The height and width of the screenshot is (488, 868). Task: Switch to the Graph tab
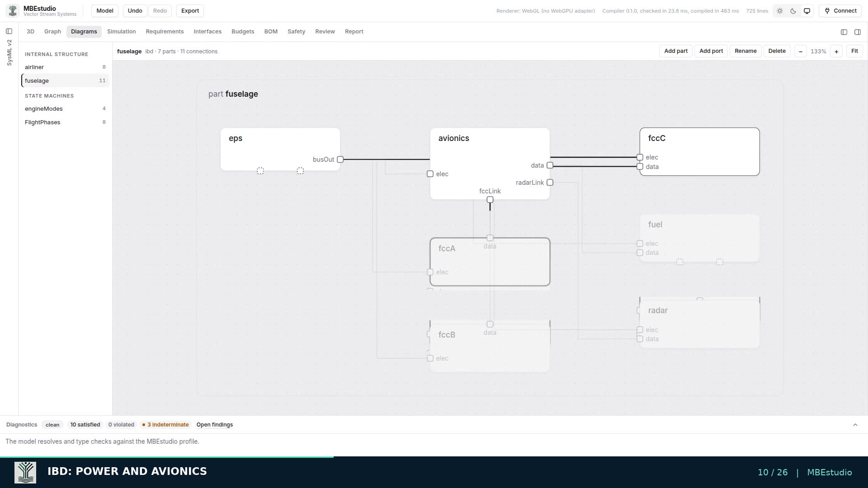pyautogui.click(x=52, y=32)
